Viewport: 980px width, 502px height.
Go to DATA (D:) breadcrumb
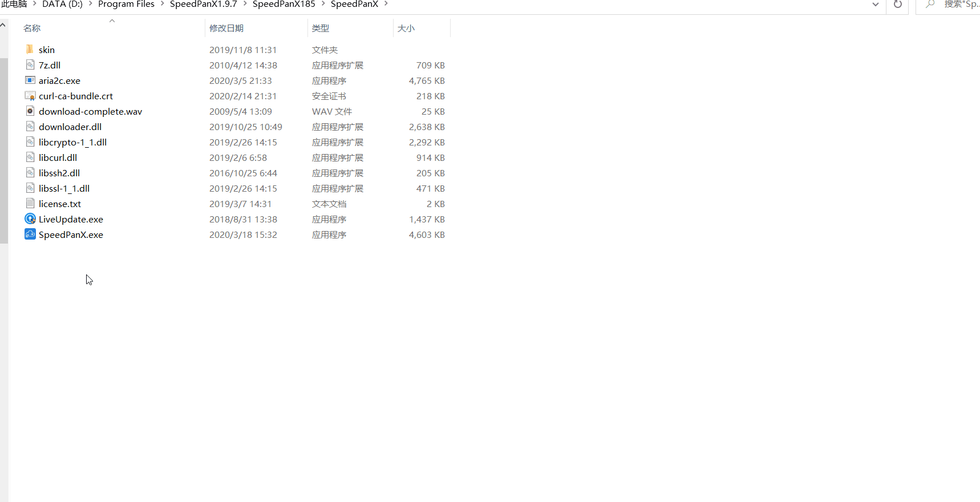pos(62,3)
